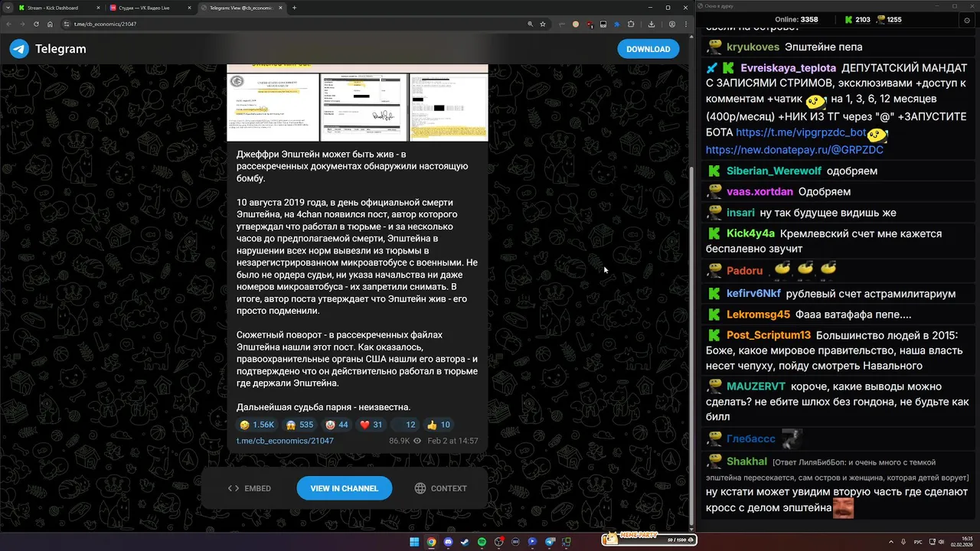Screen dimensions: 980x551
Task: Focus the address bar with t.me/cb_economics/21047
Action: [291, 24]
